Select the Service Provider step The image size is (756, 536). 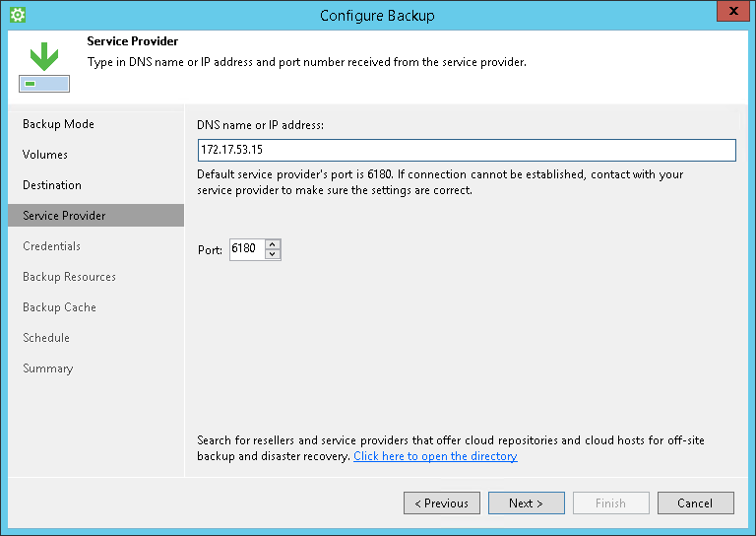[64, 216]
